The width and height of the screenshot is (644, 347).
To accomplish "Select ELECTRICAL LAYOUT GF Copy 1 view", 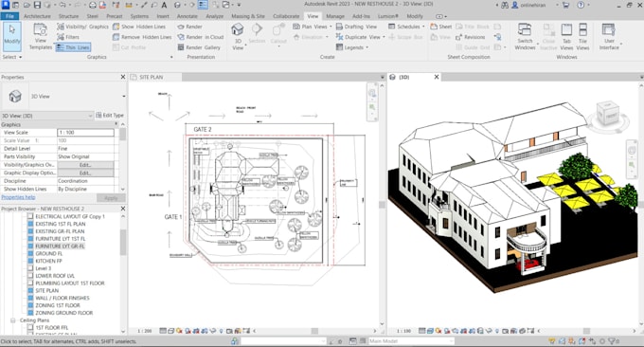I will (x=70, y=216).
